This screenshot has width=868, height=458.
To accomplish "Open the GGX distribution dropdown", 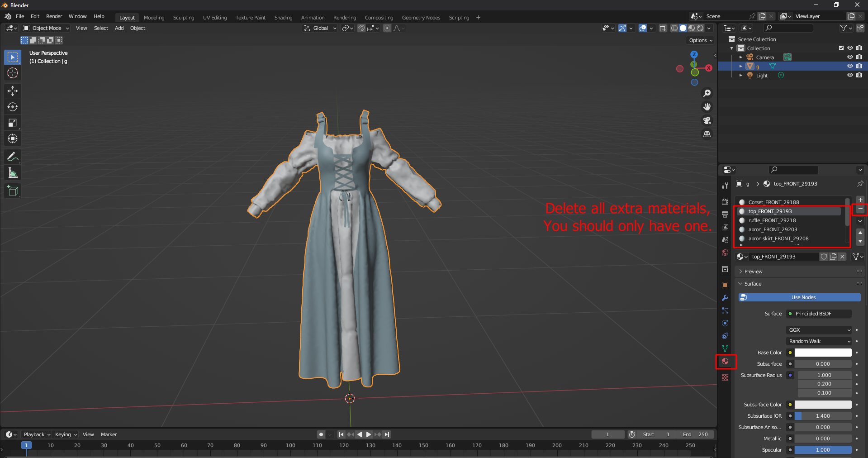I will tap(819, 330).
